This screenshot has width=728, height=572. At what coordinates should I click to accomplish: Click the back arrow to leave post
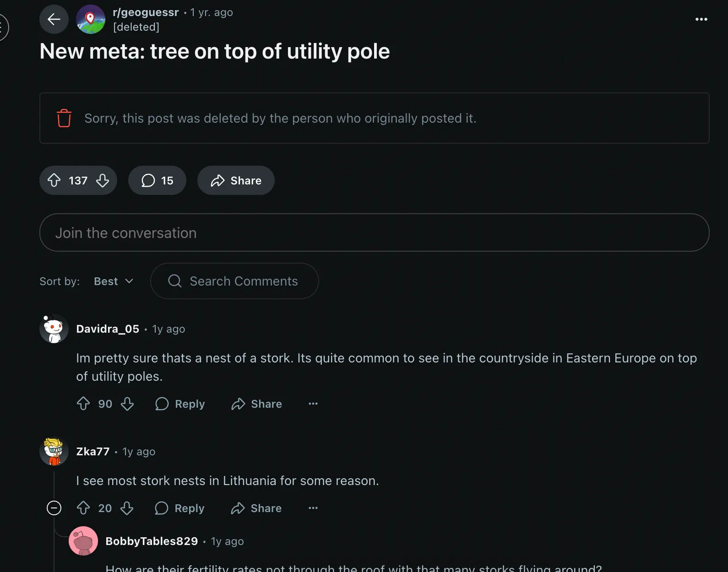point(54,19)
